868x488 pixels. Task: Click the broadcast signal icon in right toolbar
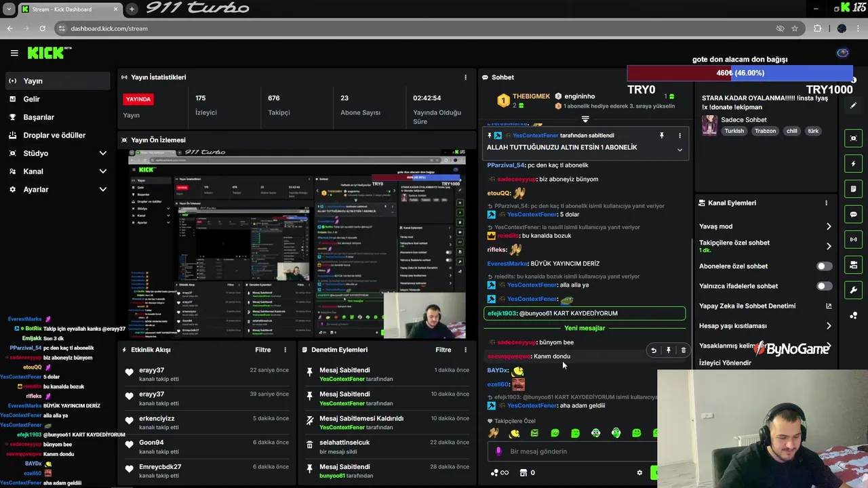pyautogui.click(x=853, y=239)
